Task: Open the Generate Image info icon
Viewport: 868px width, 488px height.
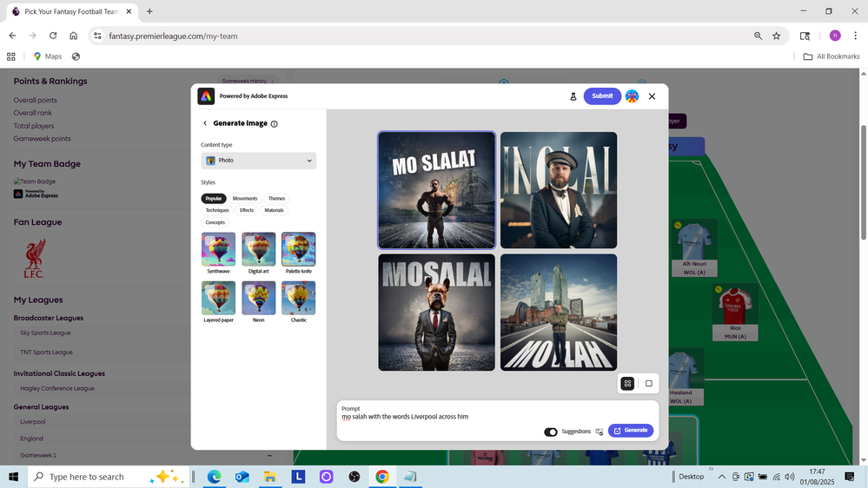Action: 274,124
